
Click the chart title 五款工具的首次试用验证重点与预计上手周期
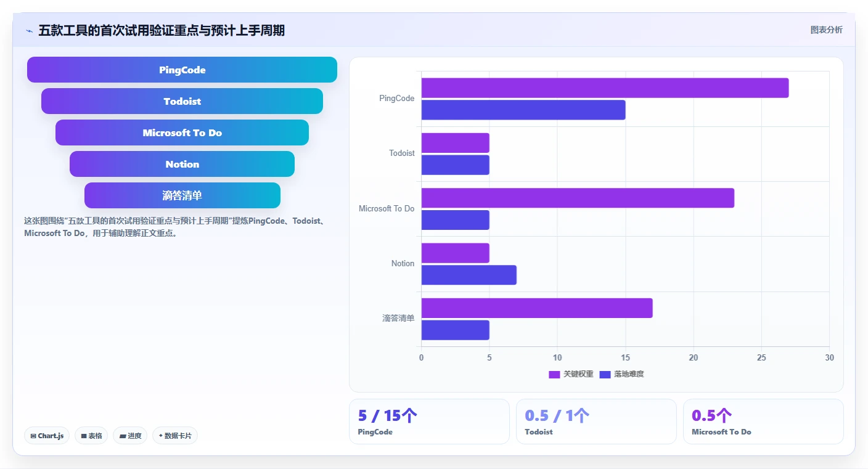[x=162, y=30]
